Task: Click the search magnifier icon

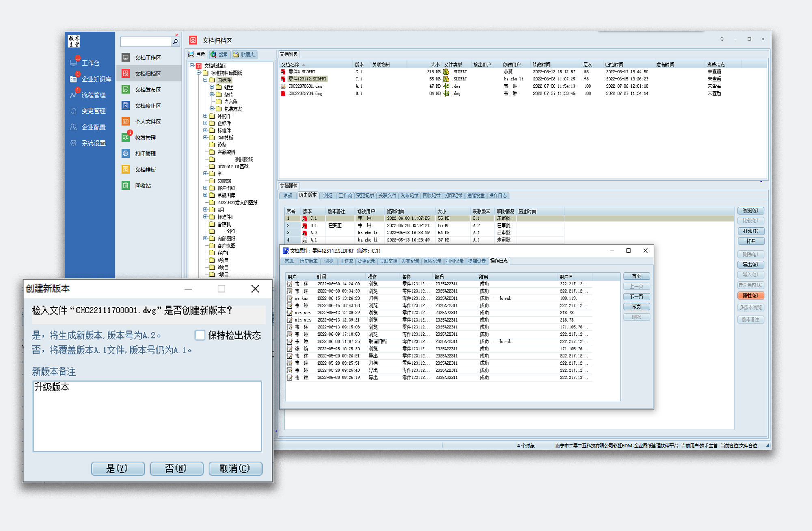Action: (x=175, y=41)
